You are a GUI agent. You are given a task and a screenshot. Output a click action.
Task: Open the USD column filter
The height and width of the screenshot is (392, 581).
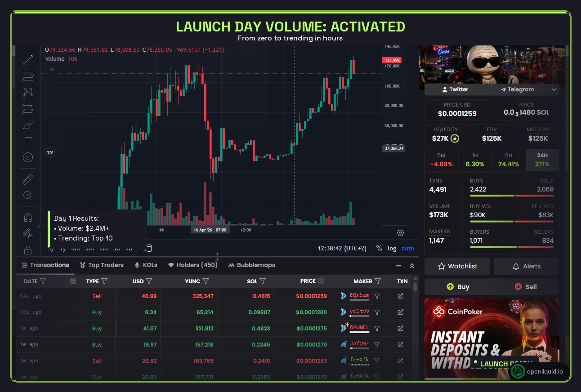(x=148, y=281)
